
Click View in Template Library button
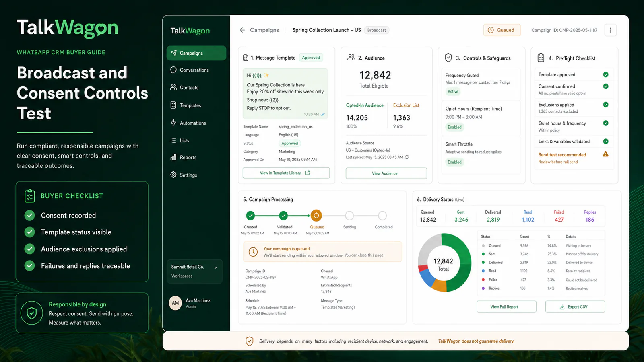click(286, 173)
